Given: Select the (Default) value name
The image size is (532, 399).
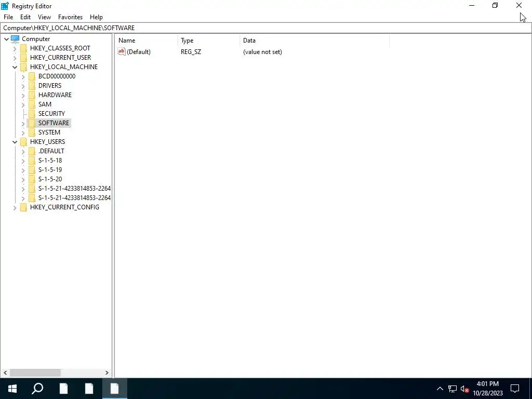Looking at the screenshot, I should coord(138,51).
